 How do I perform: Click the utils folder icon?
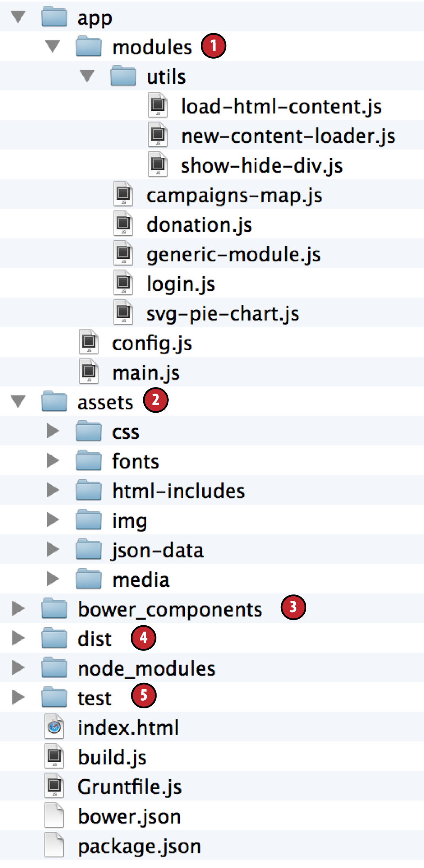(x=123, y=76)
